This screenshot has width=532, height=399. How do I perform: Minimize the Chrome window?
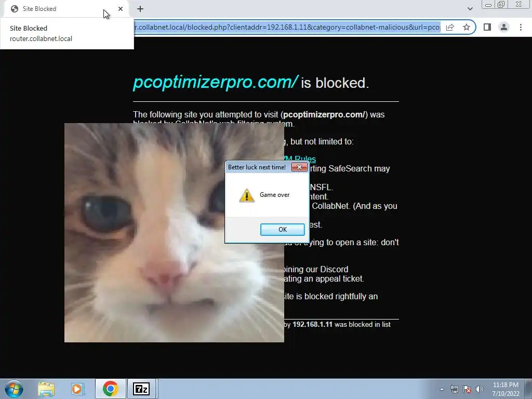488,5
